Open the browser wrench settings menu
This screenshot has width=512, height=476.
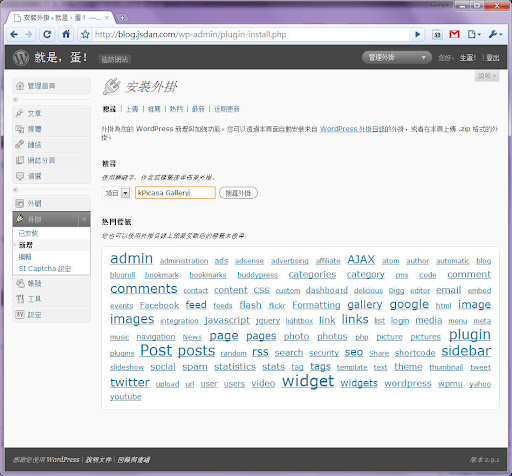point(495,34)
